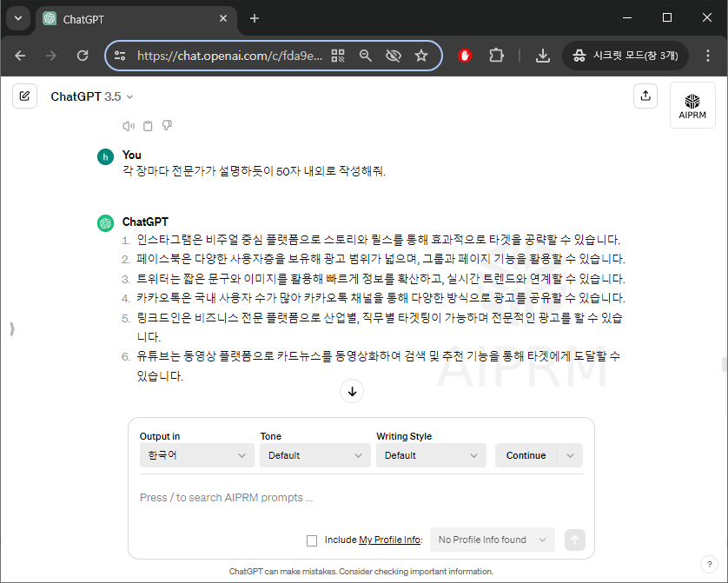Go back to previous page
The height and width of the screenshot is (583, 728).
[20, 56]
